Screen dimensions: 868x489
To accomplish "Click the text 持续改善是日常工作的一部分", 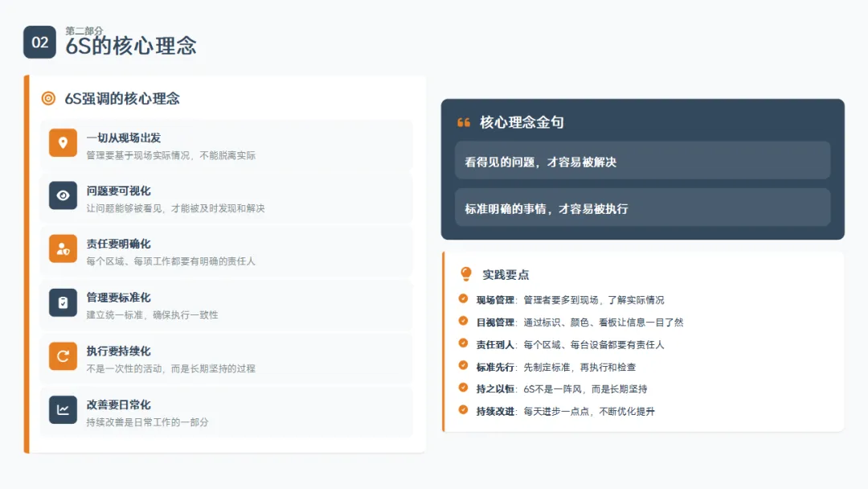I will coord(147,422).
